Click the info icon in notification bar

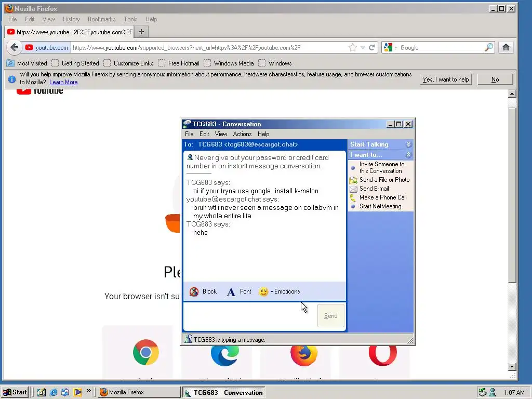[12, 79]
